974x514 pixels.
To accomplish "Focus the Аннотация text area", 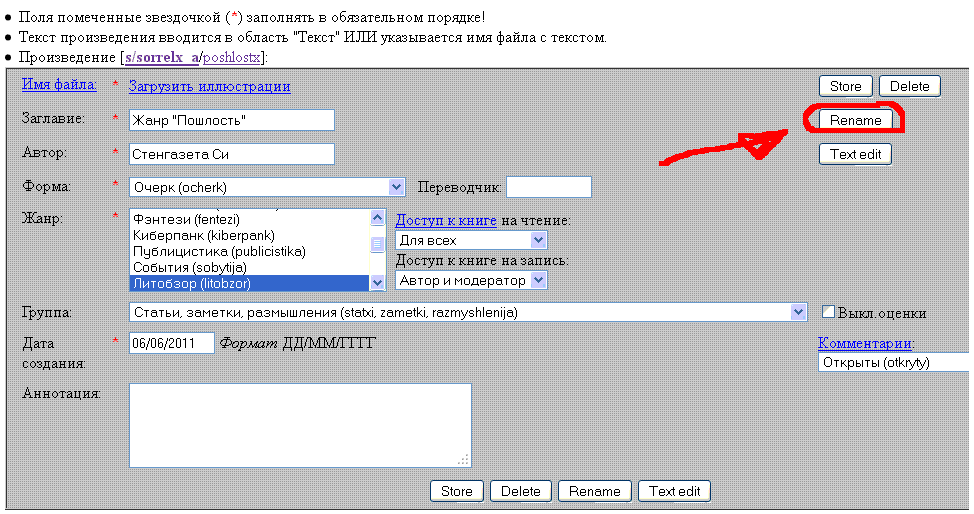I will (x=299, y=424).
